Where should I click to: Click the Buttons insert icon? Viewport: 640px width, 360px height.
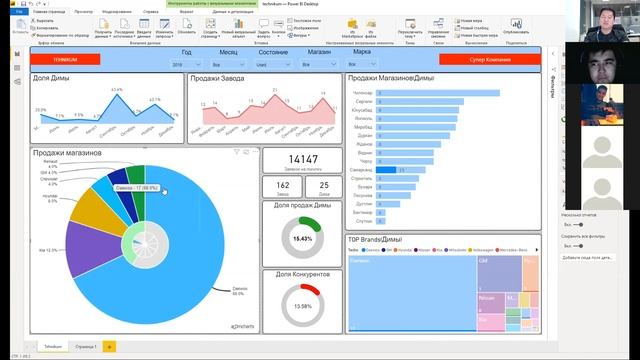tap(279, 24)
